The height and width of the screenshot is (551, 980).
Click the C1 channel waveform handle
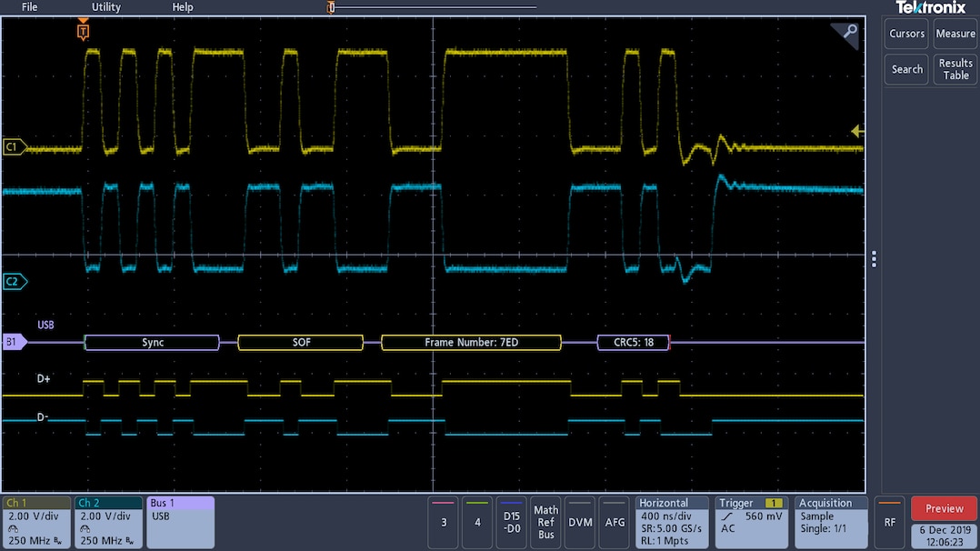pos(14,146)
